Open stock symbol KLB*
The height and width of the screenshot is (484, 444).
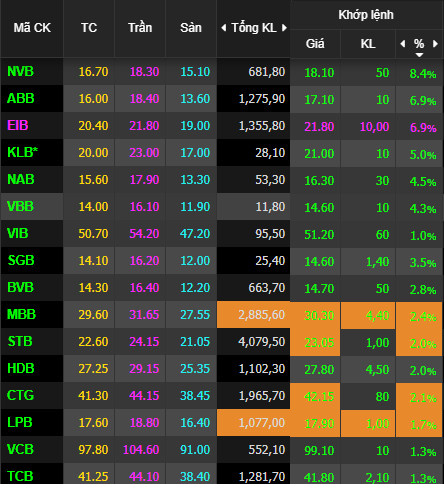(23, 152)
